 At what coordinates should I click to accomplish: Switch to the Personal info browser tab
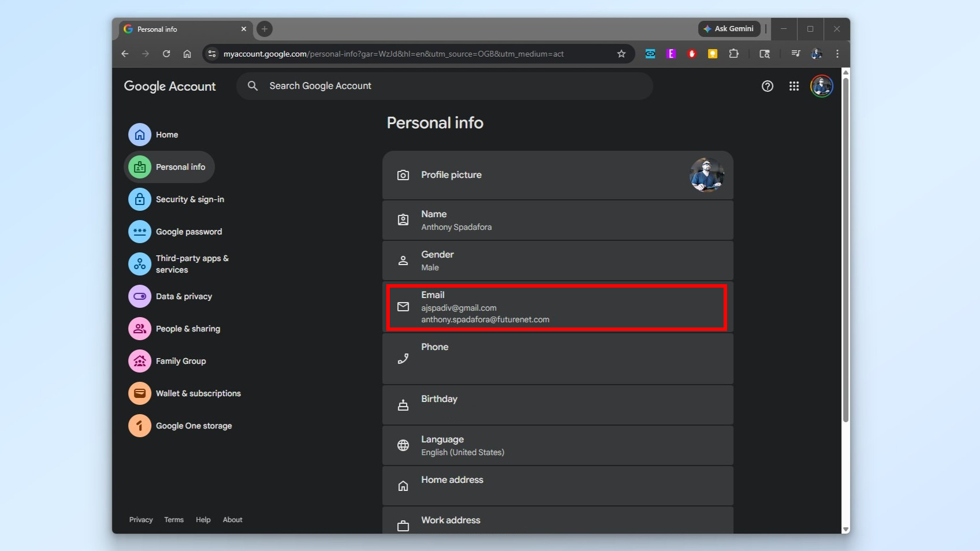point(173,29)
